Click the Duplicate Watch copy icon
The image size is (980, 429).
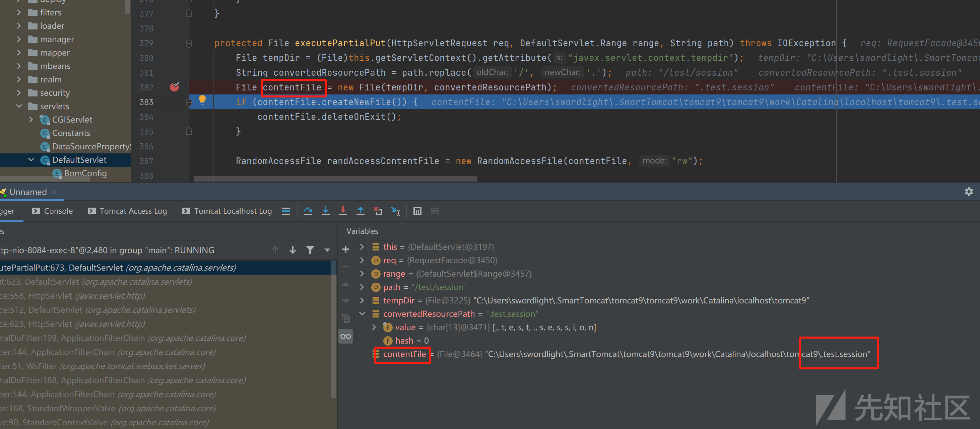click(345, 318)
